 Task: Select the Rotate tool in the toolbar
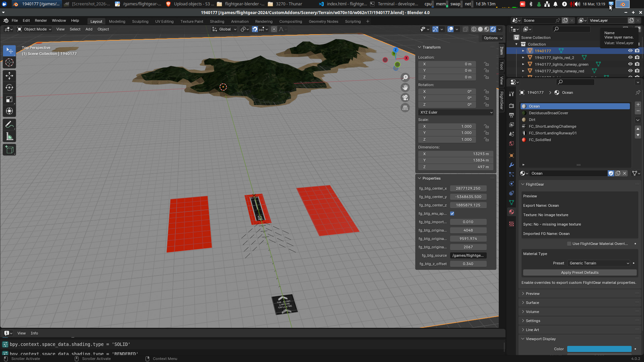pyautogui.click(x=9, y=87)
